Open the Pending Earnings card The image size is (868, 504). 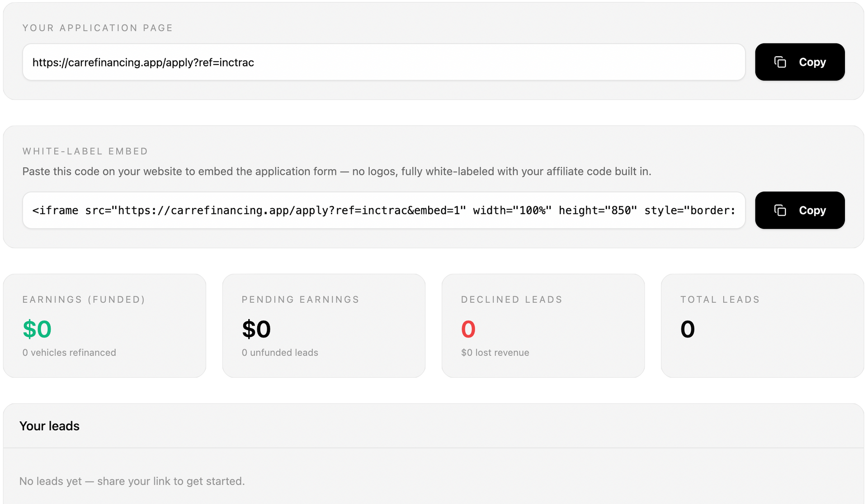324,325
